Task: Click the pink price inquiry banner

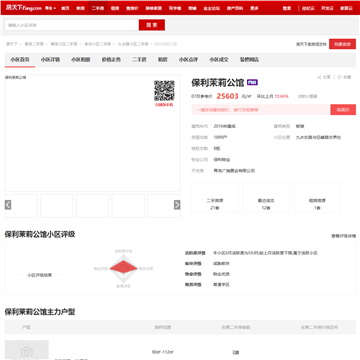Action: pyautogui.click(x=260, y=110)
